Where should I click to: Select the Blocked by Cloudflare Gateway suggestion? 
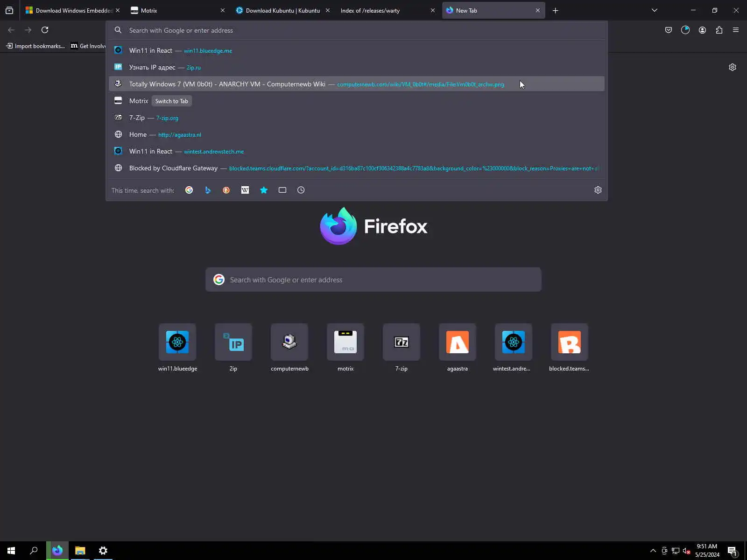pyautogui.click(x=357, y=168)
